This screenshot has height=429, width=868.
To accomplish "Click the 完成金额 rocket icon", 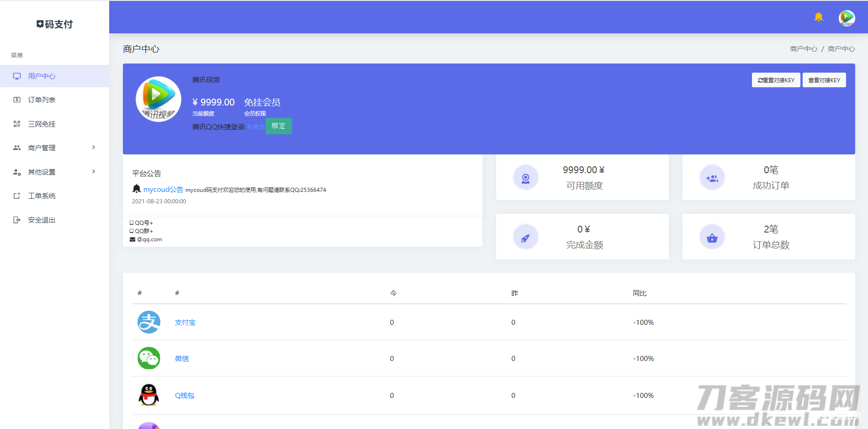I will click(x=526, y=237).
